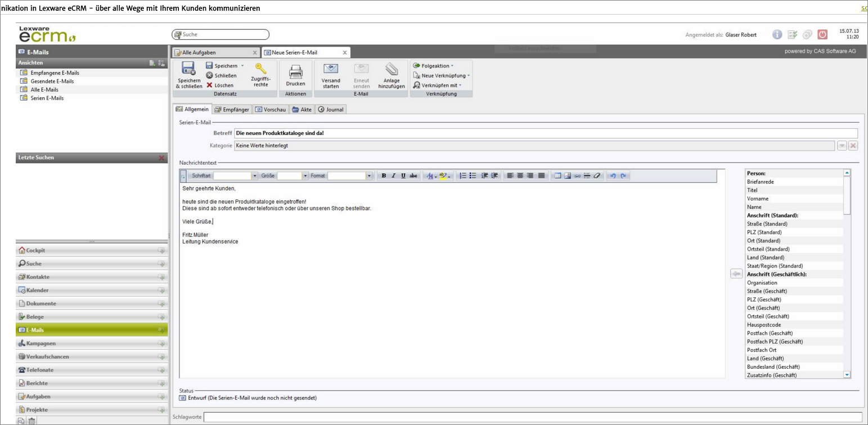Toggle underline formatting

click(403, 175)
